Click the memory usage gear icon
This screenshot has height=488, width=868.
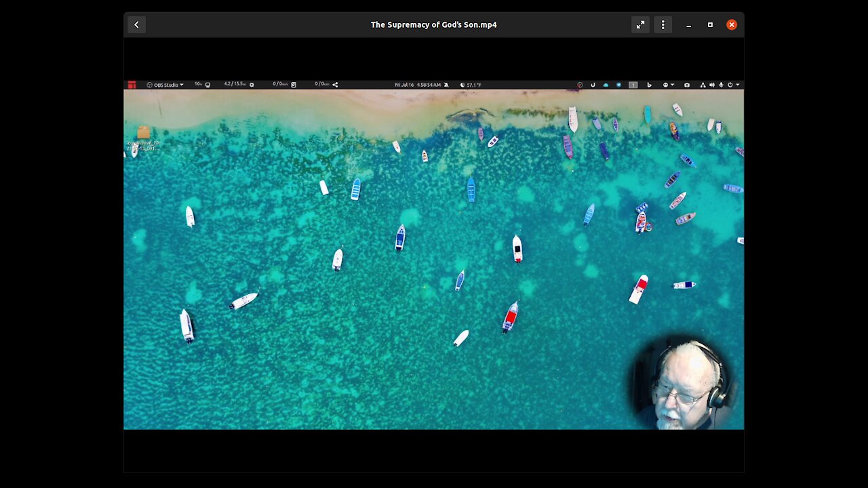(x=252, y=85)
